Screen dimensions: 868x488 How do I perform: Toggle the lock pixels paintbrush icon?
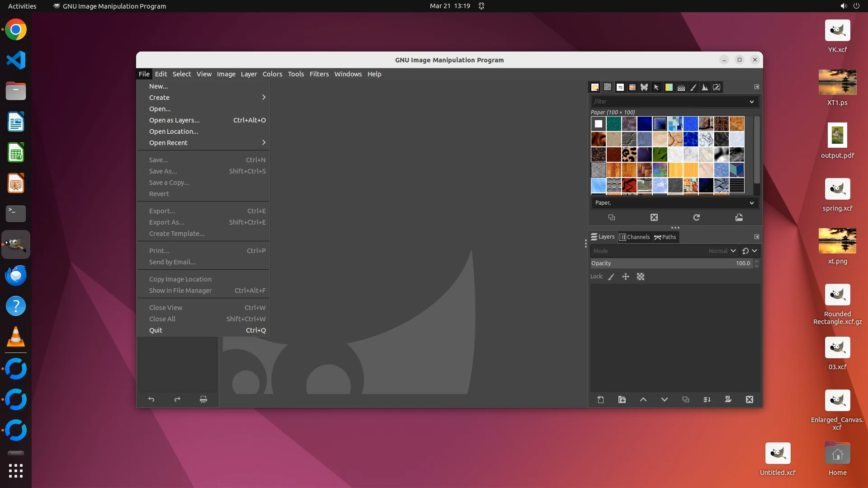611,277
